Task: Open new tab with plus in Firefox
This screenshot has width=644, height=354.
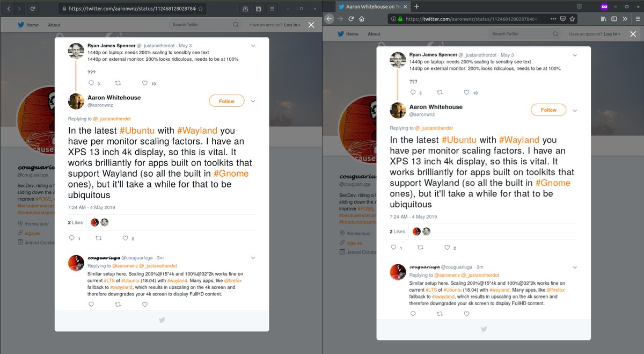Action: pyautogui.click(x=416, y=6)
